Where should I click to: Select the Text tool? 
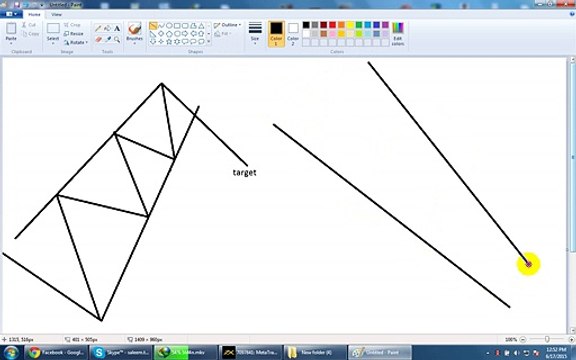(x=117, y=29)
